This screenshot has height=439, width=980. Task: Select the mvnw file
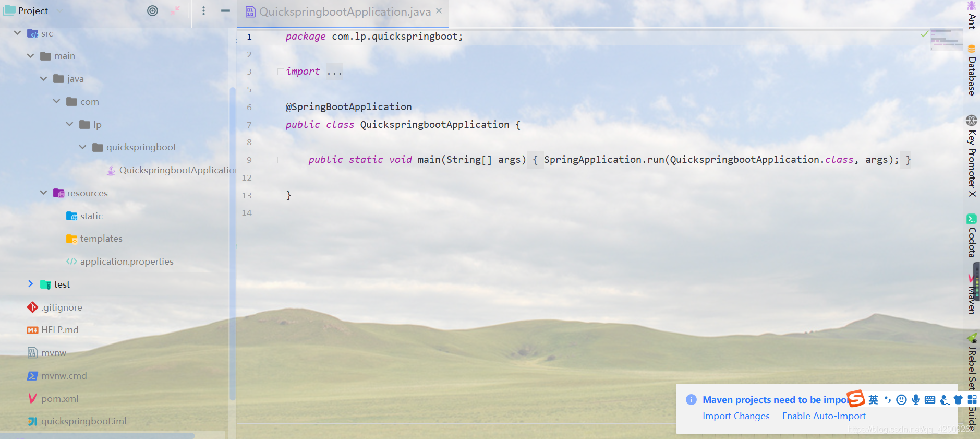click(47, 353)
